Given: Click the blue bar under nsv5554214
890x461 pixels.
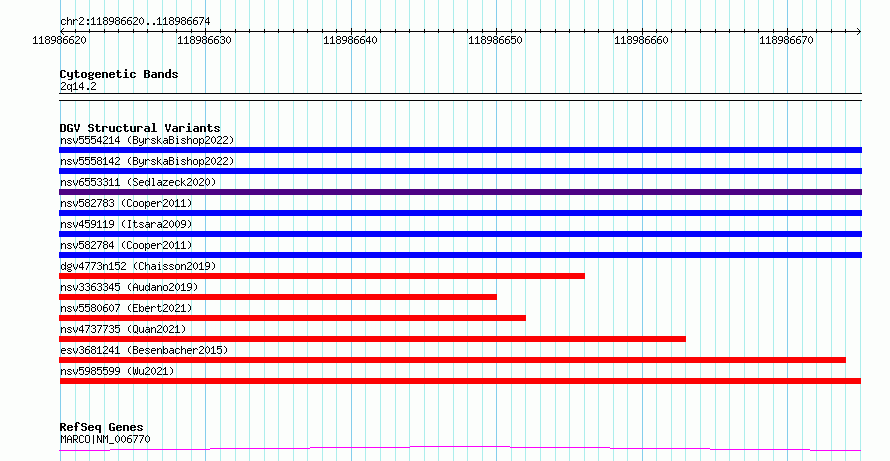Looking at the screenshot, I should 460,150.
